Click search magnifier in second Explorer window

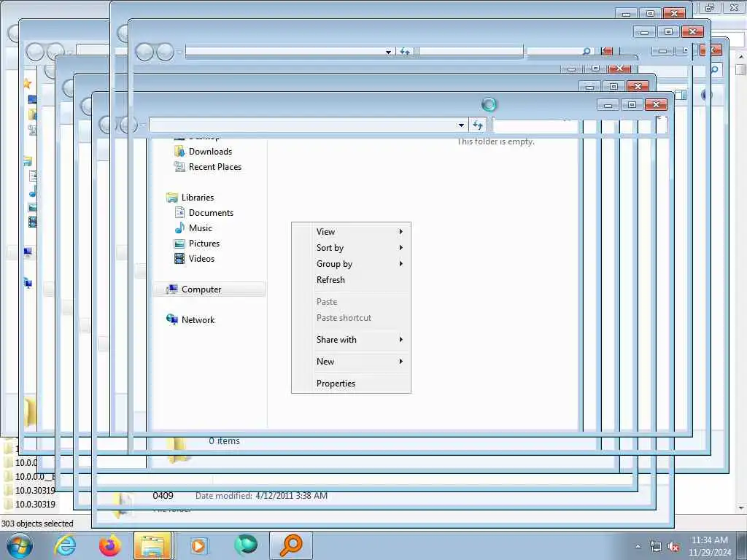tap(587, 51)
